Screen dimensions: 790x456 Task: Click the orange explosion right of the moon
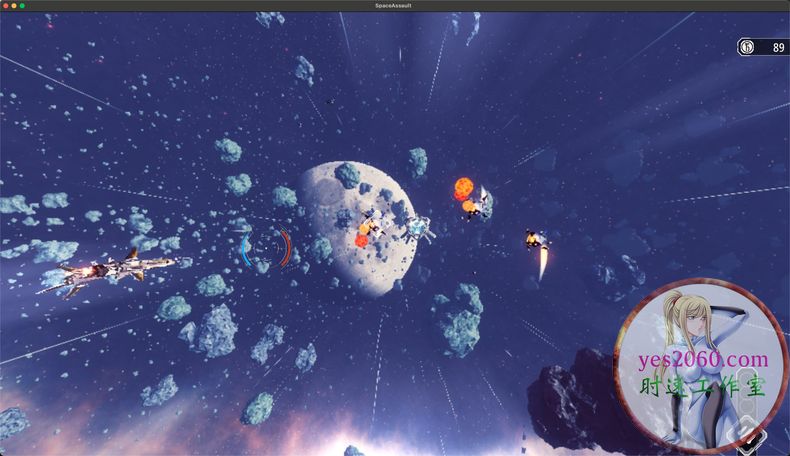[465, 190]
